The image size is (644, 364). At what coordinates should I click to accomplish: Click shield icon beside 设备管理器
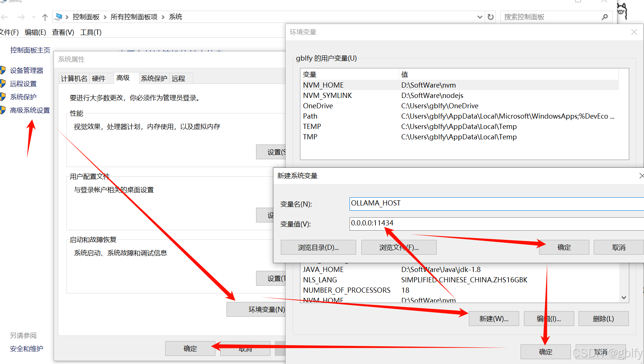[x=3, y=70]
